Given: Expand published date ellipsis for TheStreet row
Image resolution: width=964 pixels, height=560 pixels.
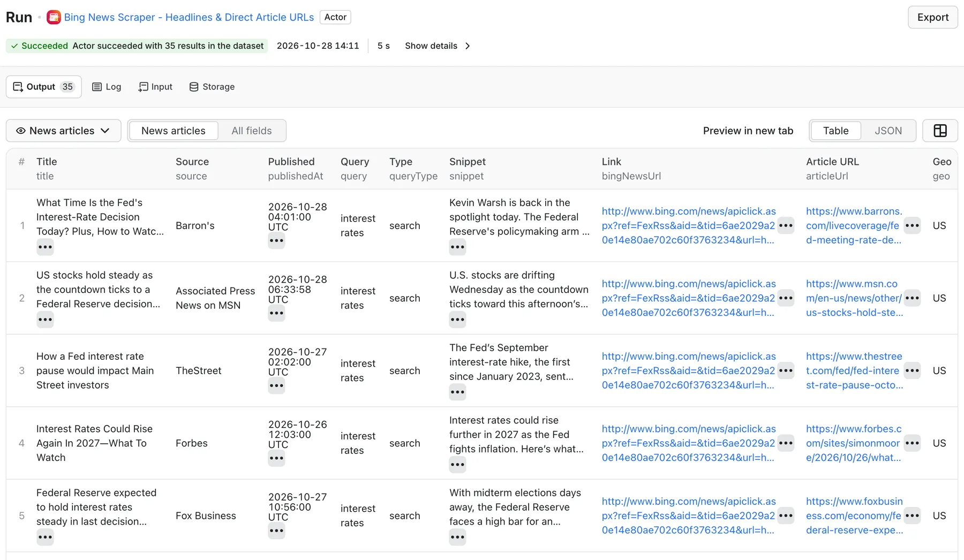Looking at the screenshot, I should coord(276,385).
